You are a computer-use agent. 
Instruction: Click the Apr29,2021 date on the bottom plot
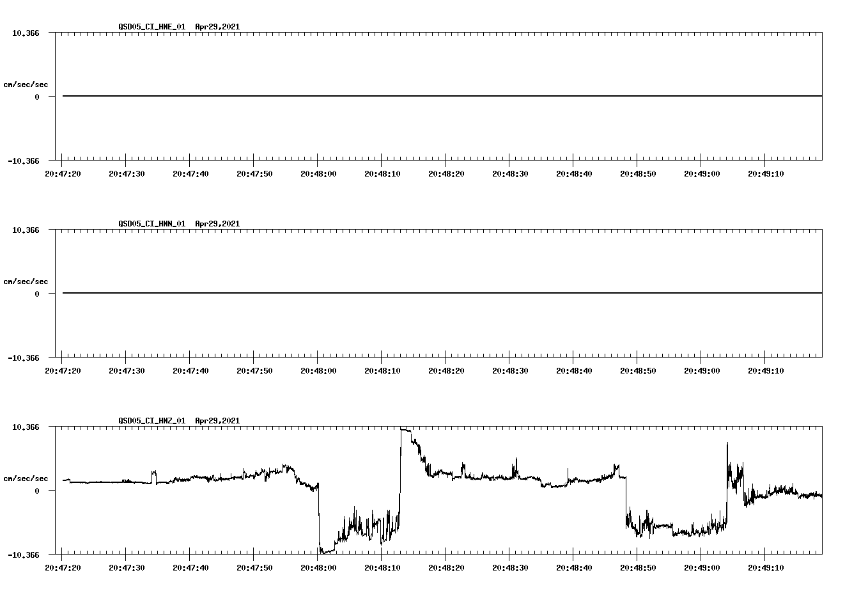(217, 421)
